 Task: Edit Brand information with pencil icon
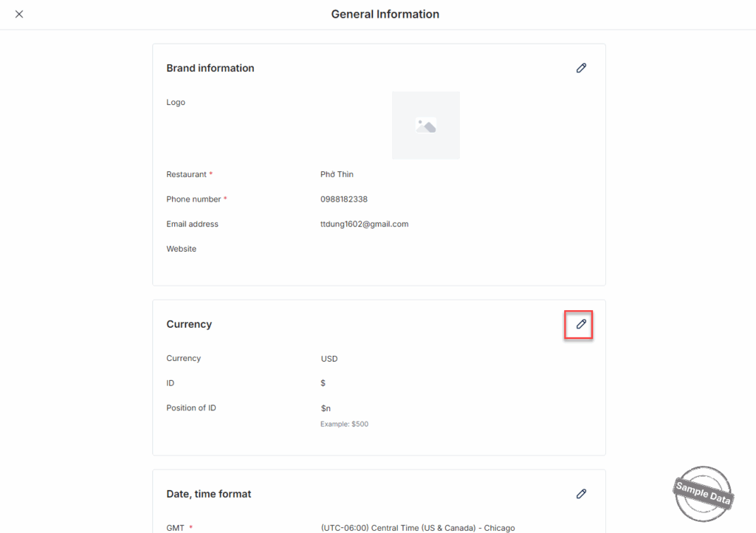pos(581,68)
